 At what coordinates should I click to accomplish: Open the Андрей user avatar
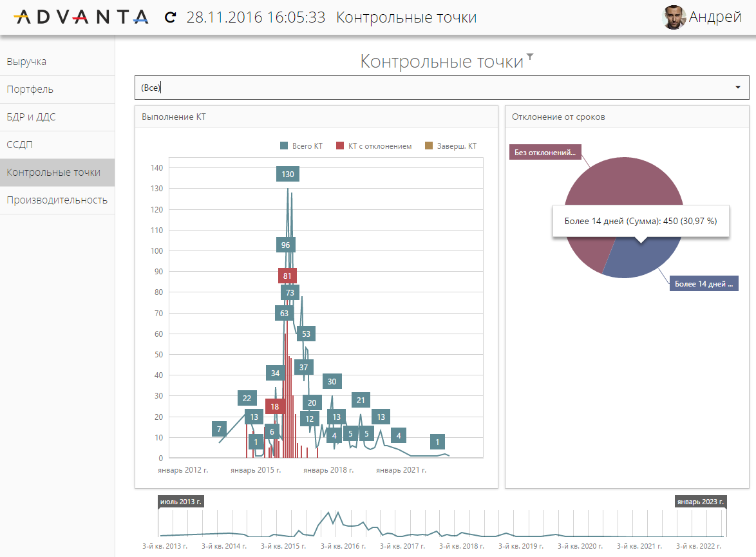[x=674, y=17]
